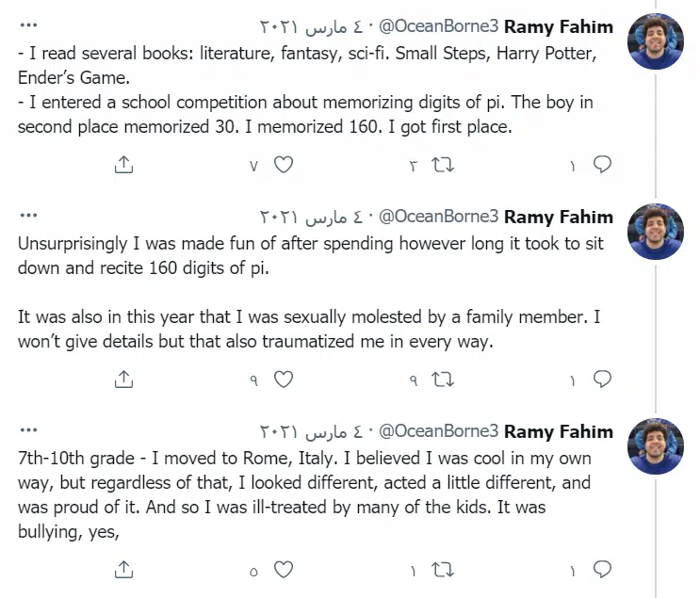Click the profile avatar on the first tweet
The height and width of the screenshot is (598, 700).
click(x=656, y=41)
